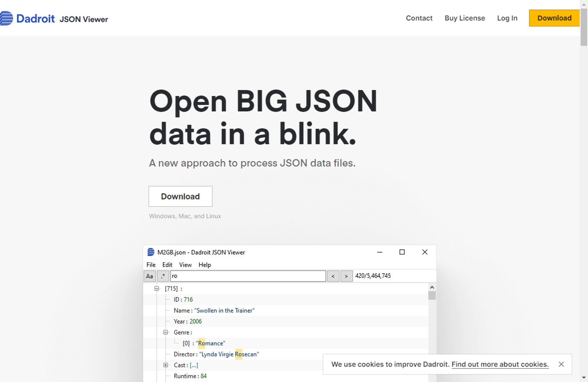Click the page scrollbar up arrow
588x382 pixels.
[584, 4]
